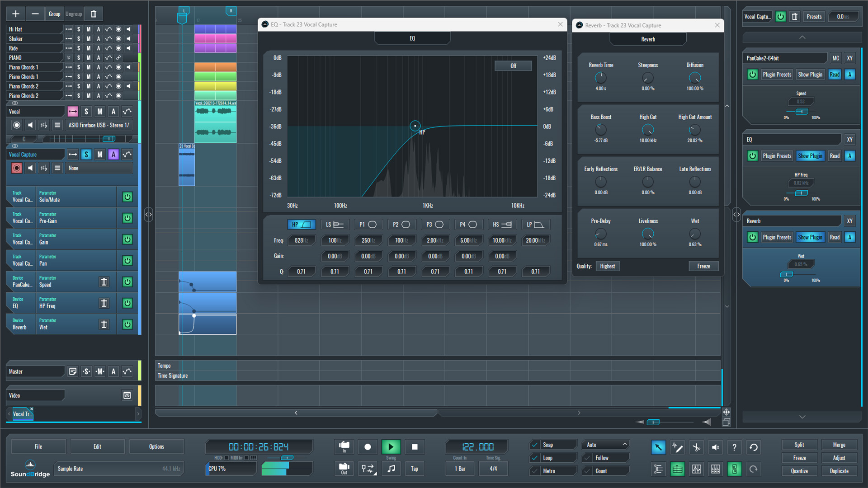
Task: Select the LP low pass band in EQ
Action: click(535, 225)
